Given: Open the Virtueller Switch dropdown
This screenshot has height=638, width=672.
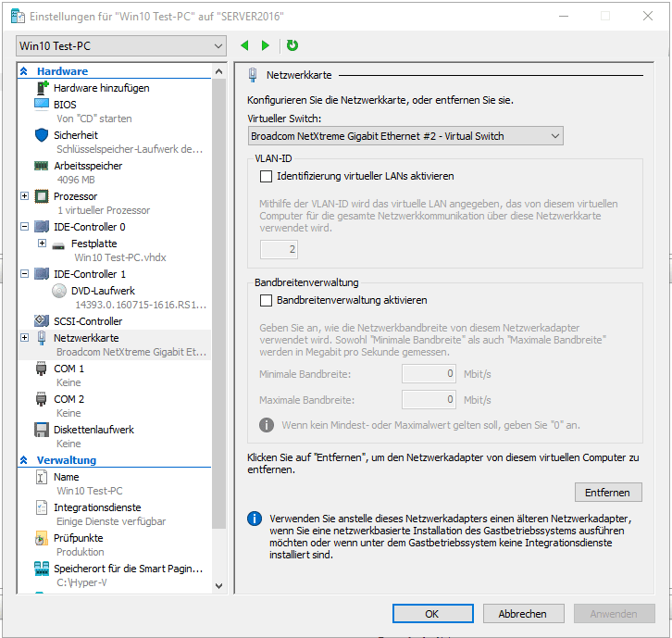Looking at the screenshot, I should [405, 136].
